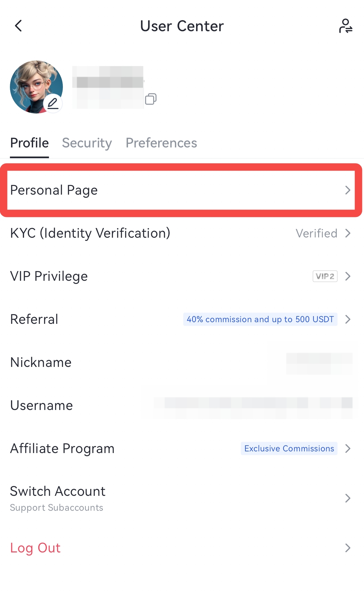Expand the Switch Account chevron
The height and width of the screenshot is (593, 364).
tap(348, 498)
